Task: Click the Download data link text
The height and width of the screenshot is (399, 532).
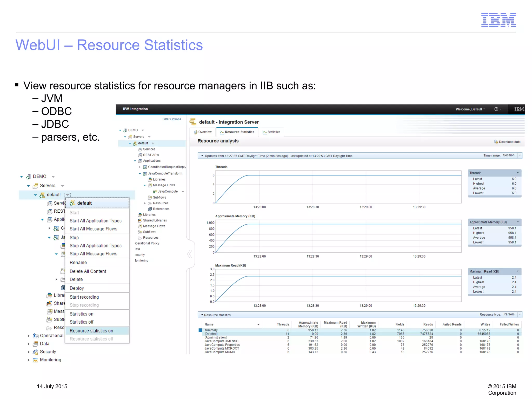Action: (509, 142)
